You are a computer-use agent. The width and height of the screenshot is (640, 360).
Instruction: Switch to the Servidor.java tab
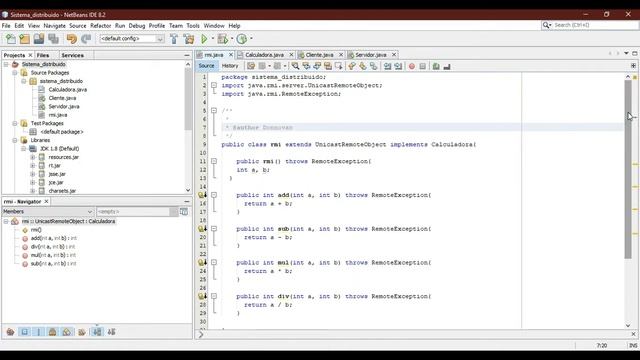pos(371,55)
